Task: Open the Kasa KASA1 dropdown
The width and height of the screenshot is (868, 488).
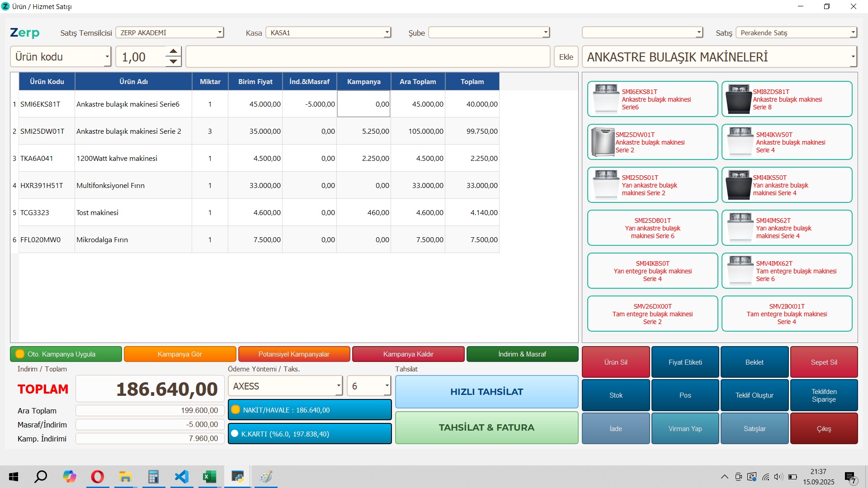Action: 387,33
